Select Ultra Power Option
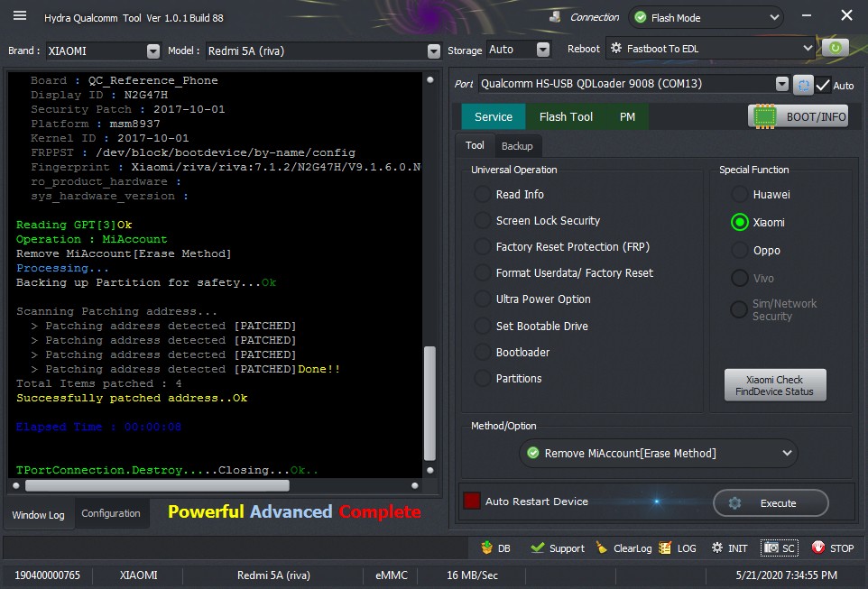The height and width of the screenshot is (589, 868). (532, 299)
